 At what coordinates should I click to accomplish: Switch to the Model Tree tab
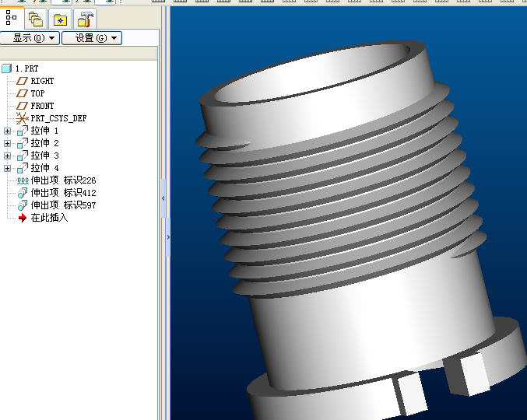click(x=12, y=18)
